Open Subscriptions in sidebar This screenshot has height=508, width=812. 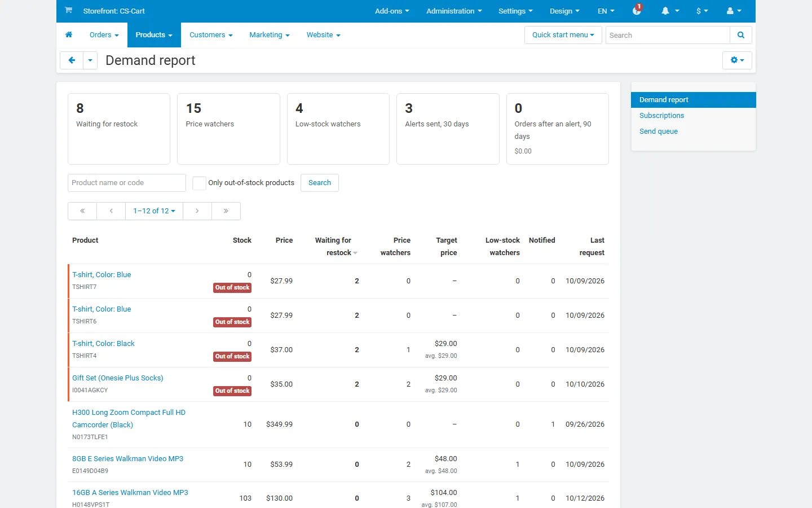coord(661,116)
